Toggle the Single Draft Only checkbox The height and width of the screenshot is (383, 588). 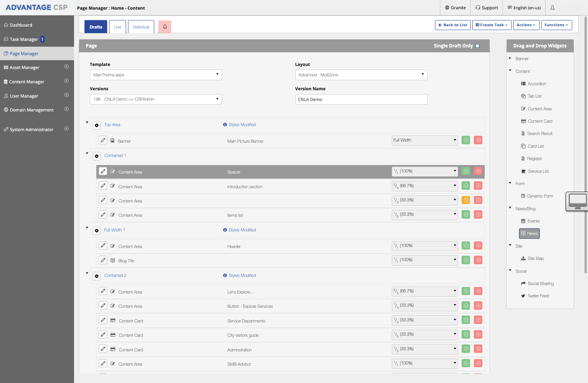click(x=477, y=46)
